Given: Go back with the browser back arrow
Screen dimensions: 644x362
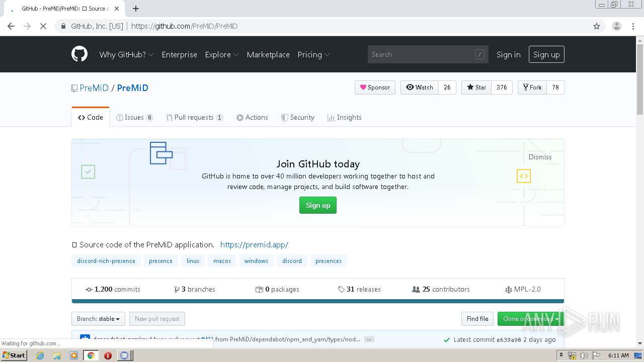Looking at the screenshot, I should [x=11, y=26].
